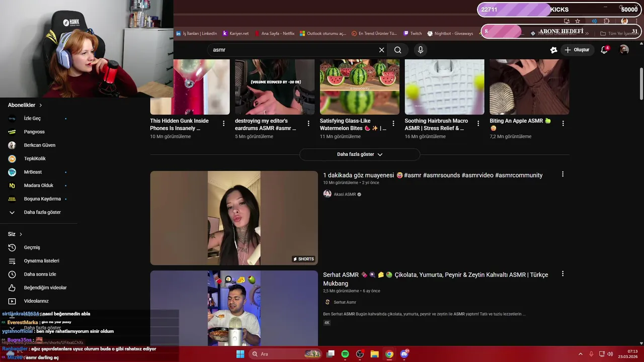This screenshot has height=362, width=644.
Task: Bookmark this page with the star icon
Action: 578,21
